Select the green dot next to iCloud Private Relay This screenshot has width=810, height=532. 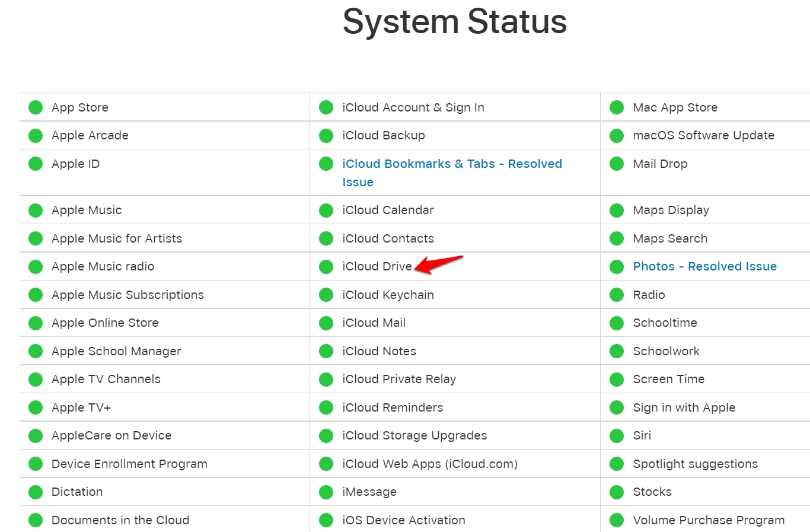tap(326, 379)
